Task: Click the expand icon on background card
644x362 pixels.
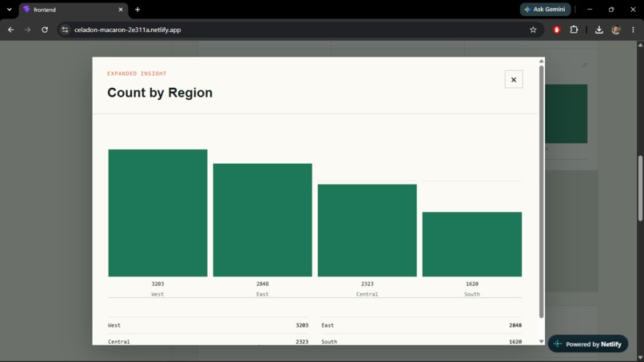Action: point(584,65)
